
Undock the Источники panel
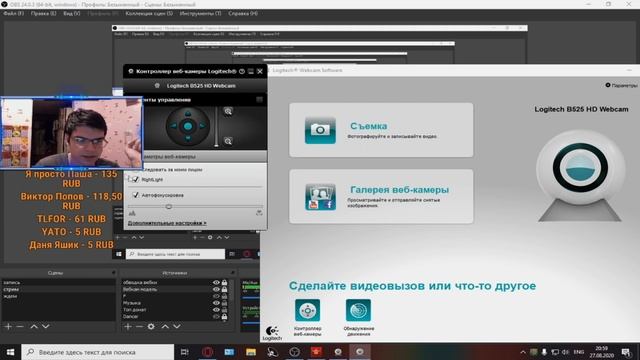pyautogui.click(x=233, y=272)
